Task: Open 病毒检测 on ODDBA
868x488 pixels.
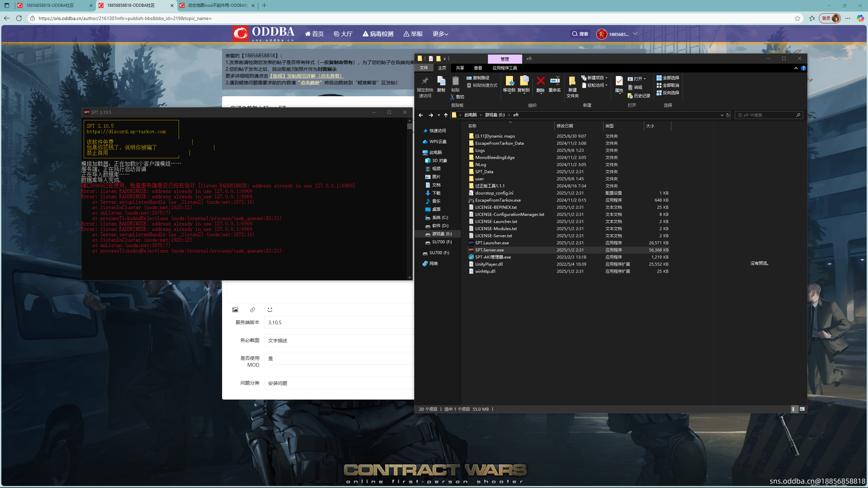Action: click(378, 34)
